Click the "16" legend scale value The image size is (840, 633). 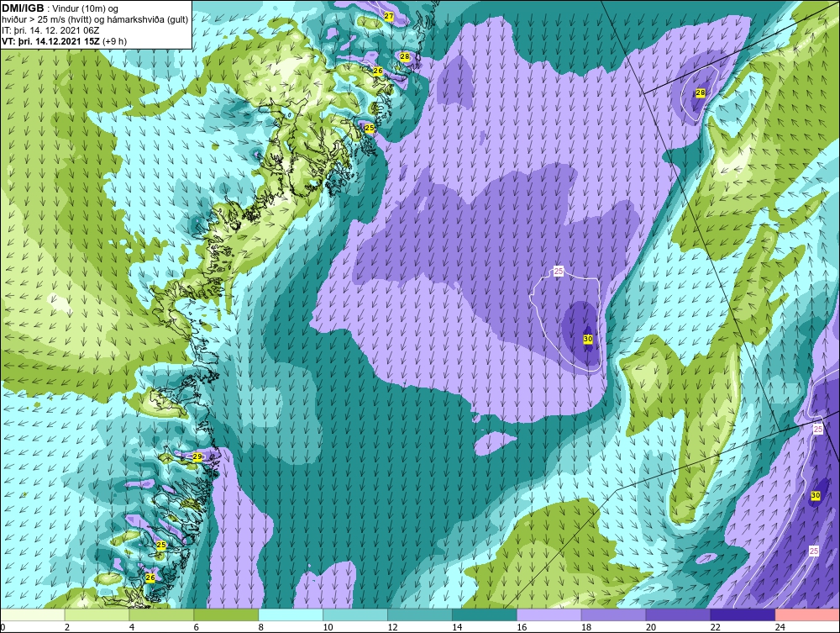522,627
